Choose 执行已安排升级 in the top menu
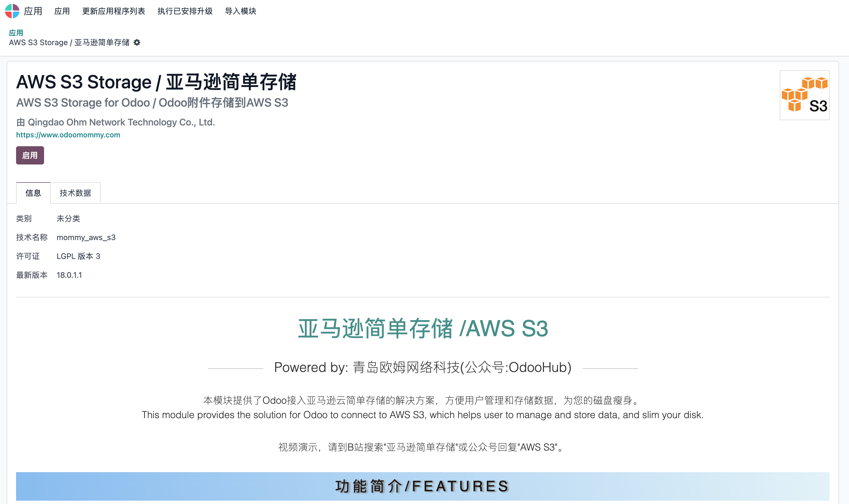The height and width of the screenshot is (504, 849). pos(185,11)
